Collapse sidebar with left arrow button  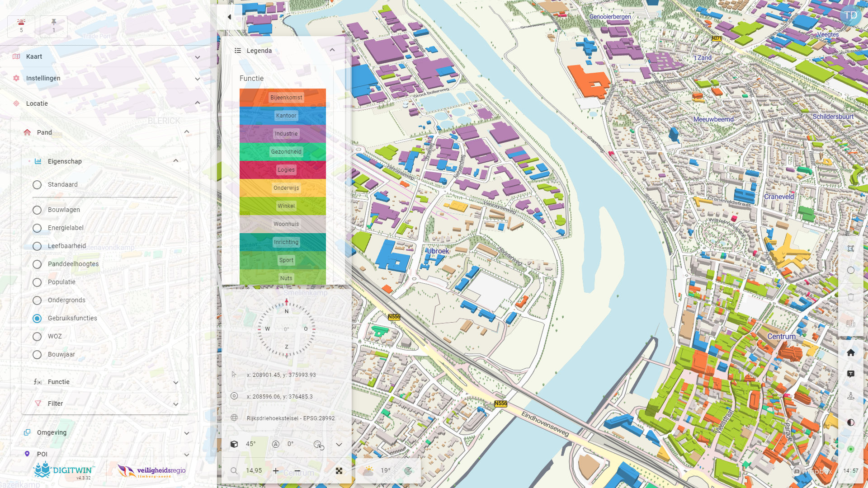(x=229, y=17)
